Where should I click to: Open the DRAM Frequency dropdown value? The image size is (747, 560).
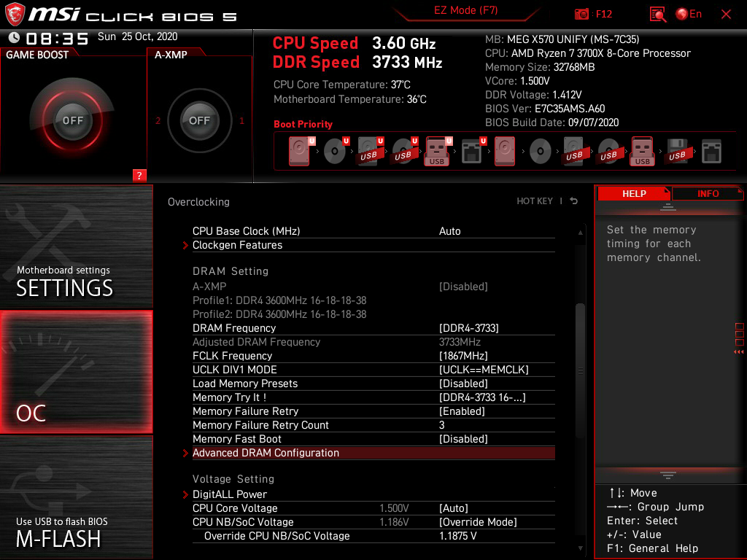click(469, 328)
